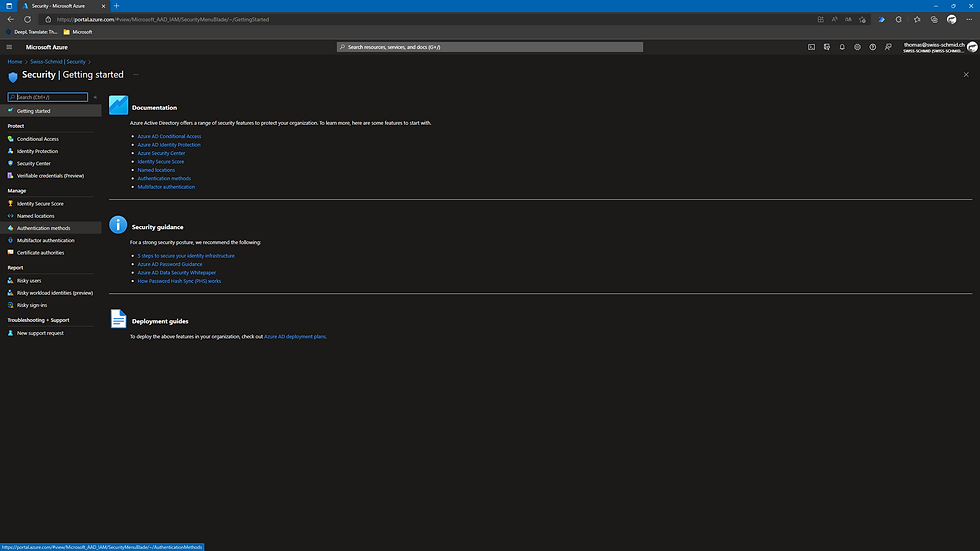Click the Multifactor authentication icon
Image resolution: width=980 pixels, height=551 pixels.
(x=11, y=241)
